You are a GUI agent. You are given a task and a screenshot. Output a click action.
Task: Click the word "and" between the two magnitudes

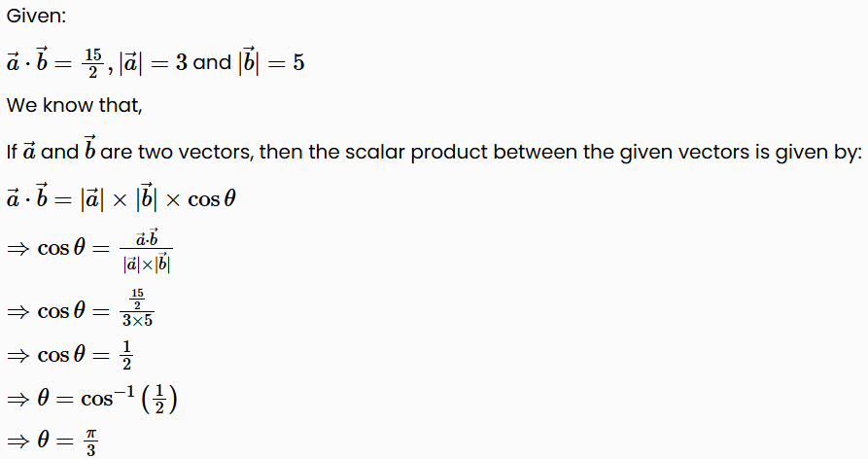212,62
